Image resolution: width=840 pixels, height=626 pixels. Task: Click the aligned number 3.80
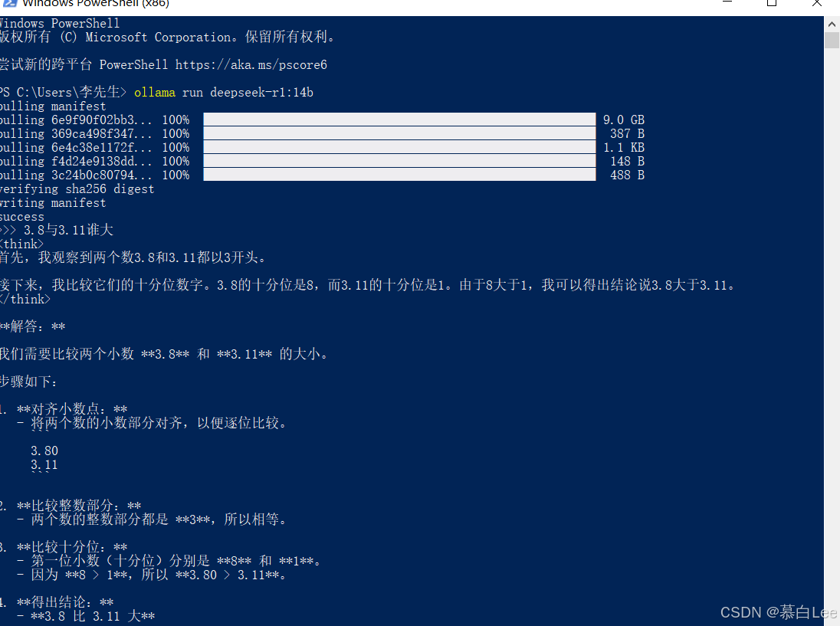(x=44, y=451)
